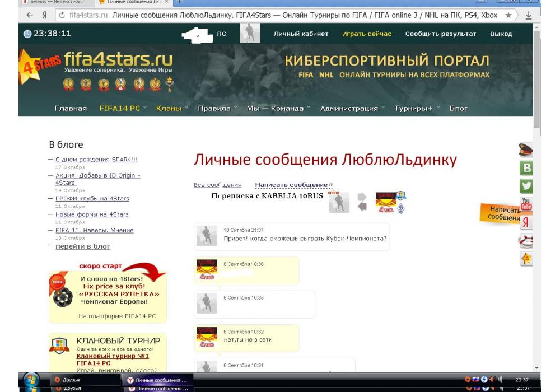This screenshot has width=560, height=392.
Task: Bookmark the page with the star icon
Action: click(508, 15)
